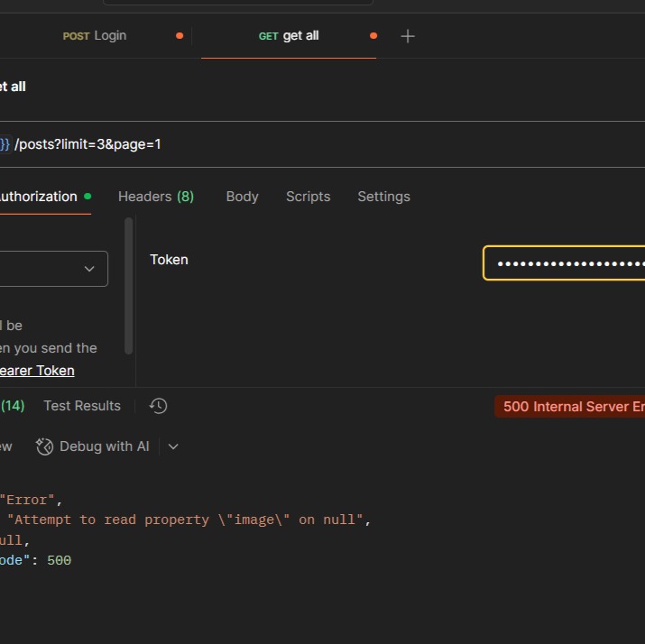Switch to the Headers (8) tab
Screen dimensions: 645x644
156,197
